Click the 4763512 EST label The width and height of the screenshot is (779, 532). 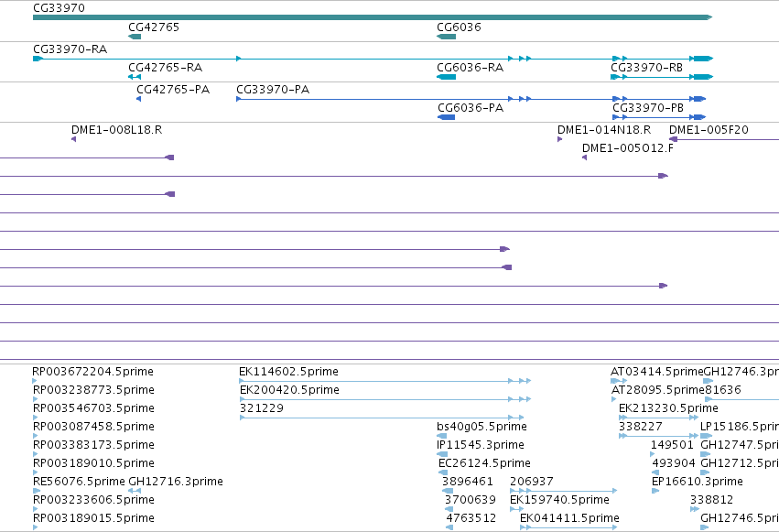click(x=471, y=518)
